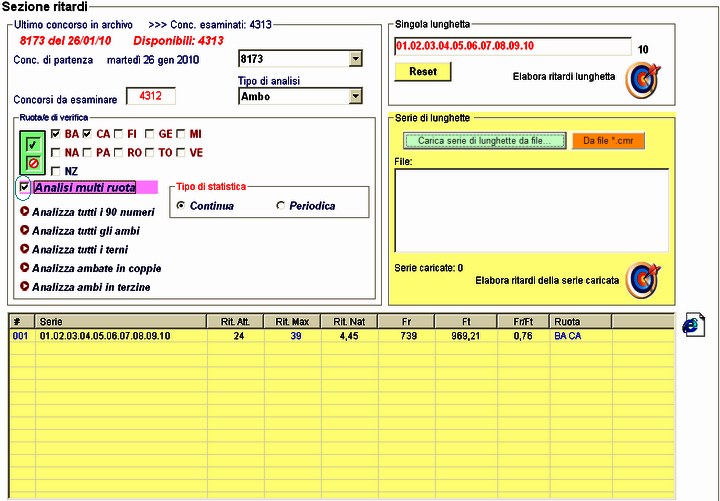Click Rit. Max value 39
Viewport: 720px width, 501px height.
[296, 336]
